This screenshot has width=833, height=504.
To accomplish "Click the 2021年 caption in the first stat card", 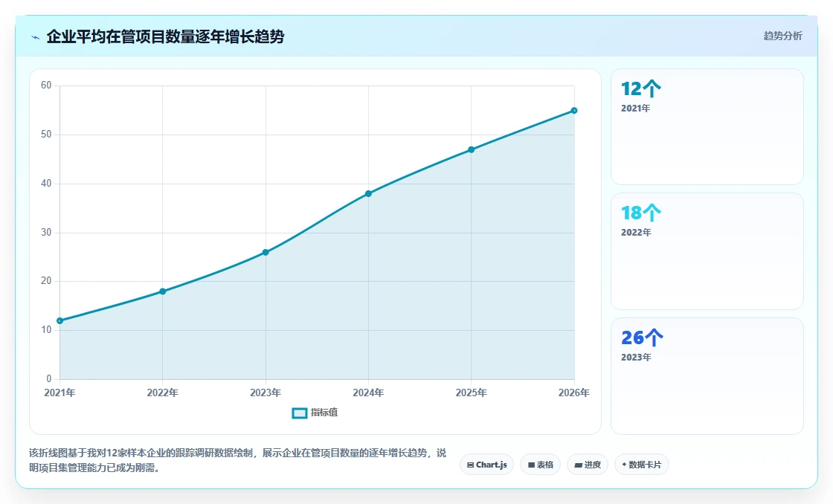I will pyautogui.click(x=635, y=109).
